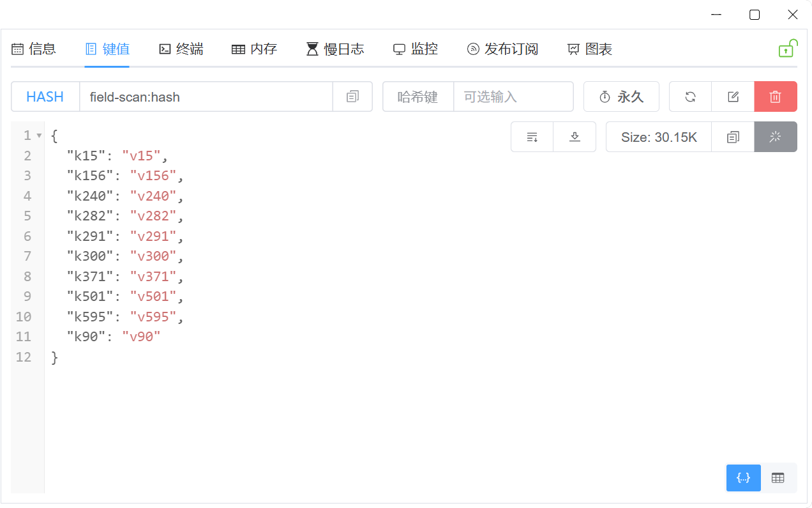This screenshot has height=508, width=812.
Task: Click the Size: 30.15K label
Action: pyautogui.click(x=659, y=137)
